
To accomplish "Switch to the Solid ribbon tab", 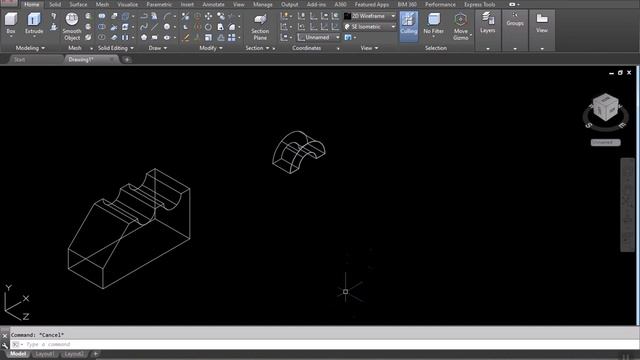I will click(x=55, y=4).
